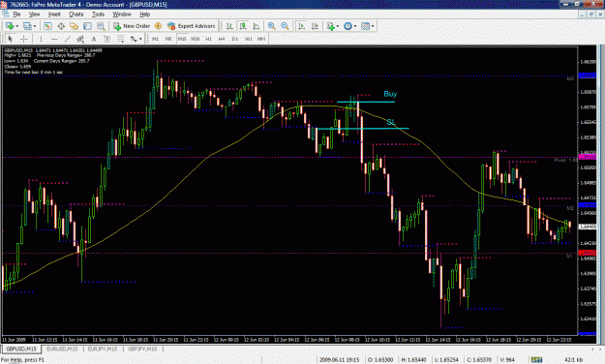
Task: Open the File menu
Action: 16,15
